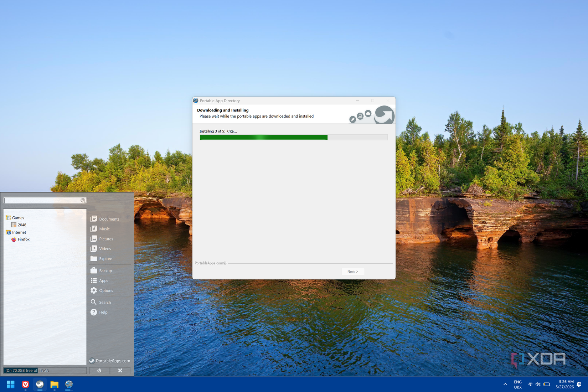Screen dimensions: 588x392
Task: Select the Games category
Action: click(15, 218)
